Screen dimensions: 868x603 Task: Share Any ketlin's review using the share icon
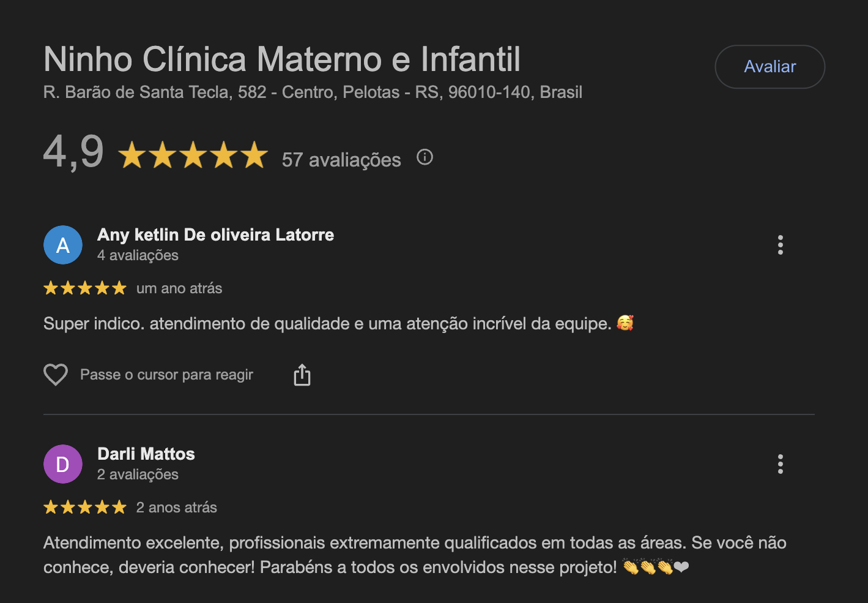point(302,375)
